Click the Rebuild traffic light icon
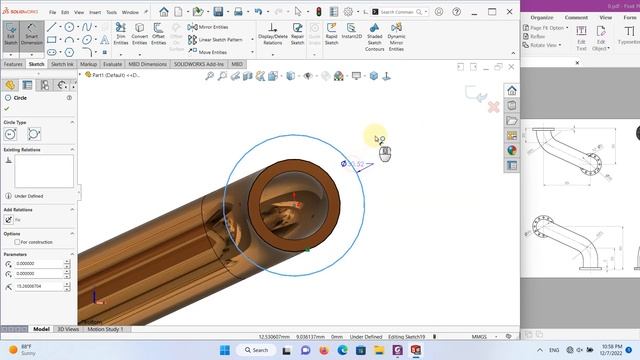The height and width of the screenshot is (360, 640). [319, 12]
